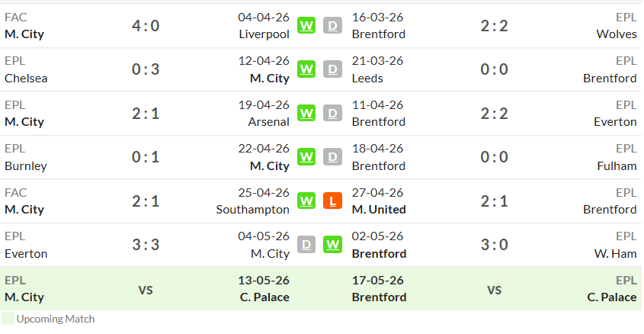Click the W badge for Chelsea vs M. City
This screenshot has height=334, width=644.
pos(306,69)
